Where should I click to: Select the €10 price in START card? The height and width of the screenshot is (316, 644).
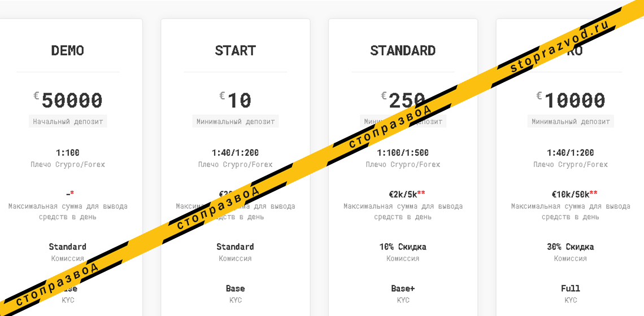pyautogui.click(x=238, y=101)
